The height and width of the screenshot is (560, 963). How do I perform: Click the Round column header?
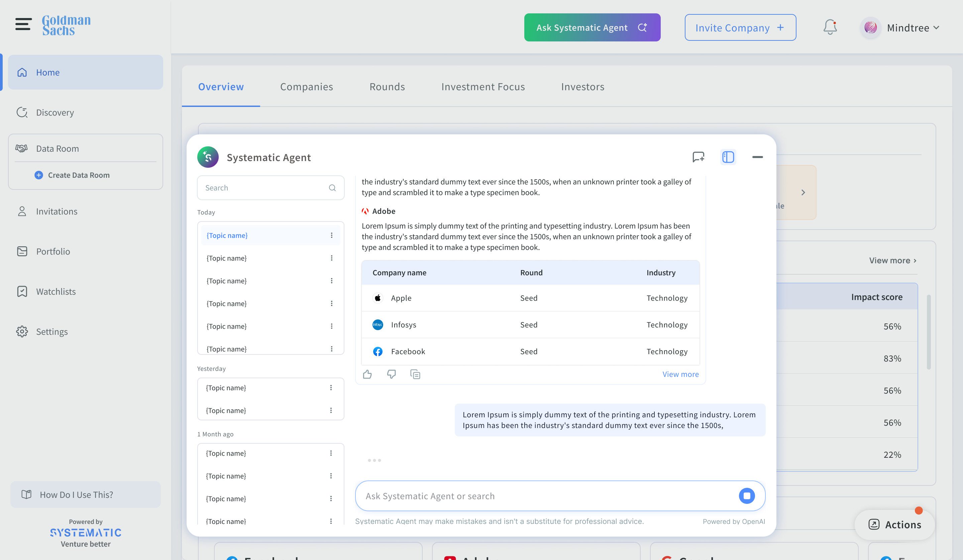pyautogui.click(x=531, y=272)
